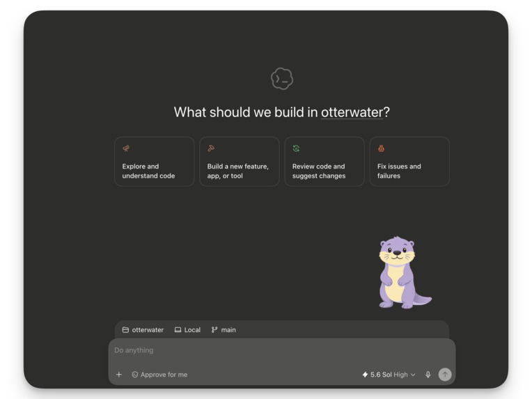Click the folder icon beside otterwater
Viewport: 532px width, 399px height.
[x=125, y=330]
